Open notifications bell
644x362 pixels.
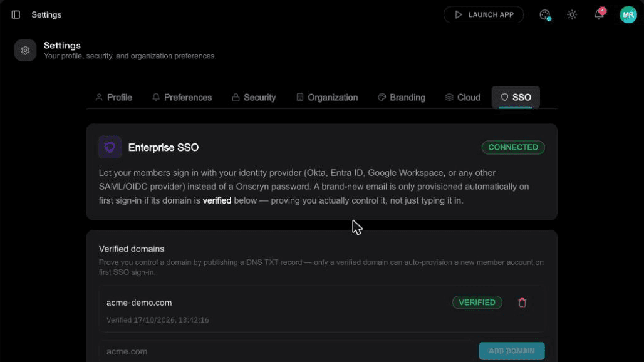click(x=599, y=15)
